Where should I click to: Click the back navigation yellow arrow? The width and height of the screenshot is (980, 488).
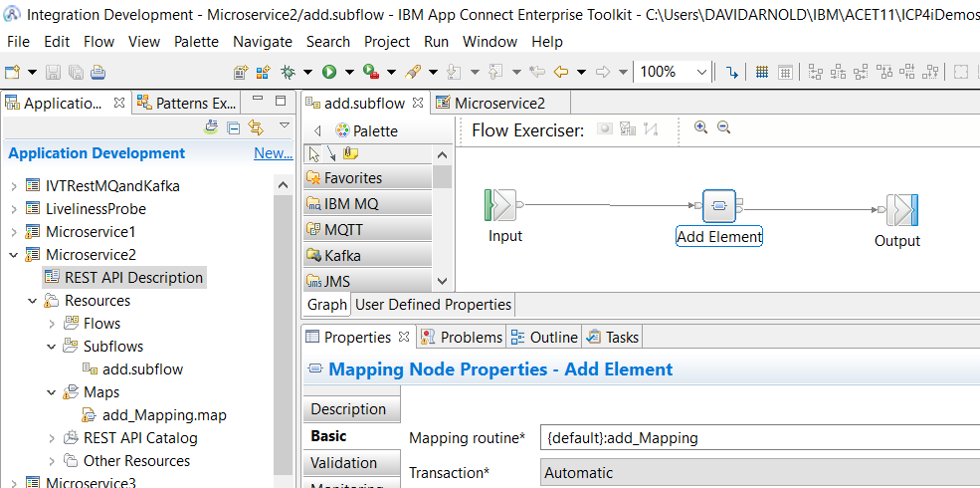(x=561, y=72)
